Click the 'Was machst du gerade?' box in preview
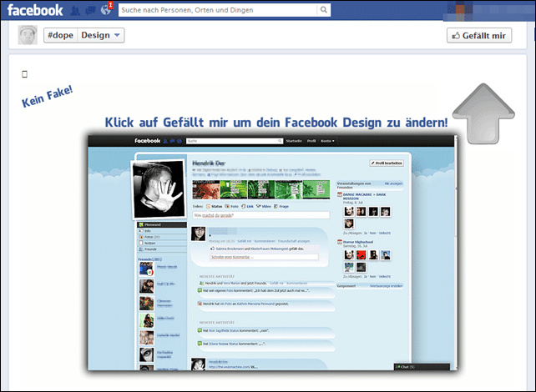The image size is (536, 392). (x=261, y=215)
